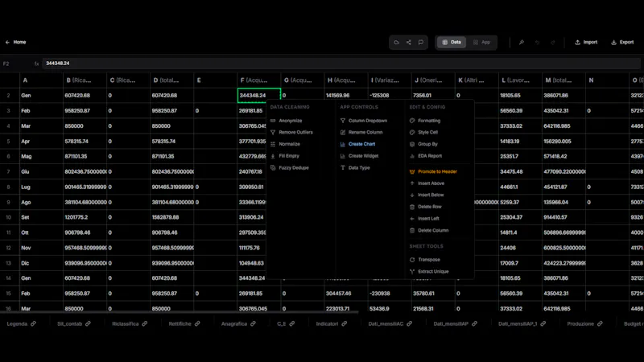Open the comments icon
644x362 pixels.
click(x=421, y=43)
